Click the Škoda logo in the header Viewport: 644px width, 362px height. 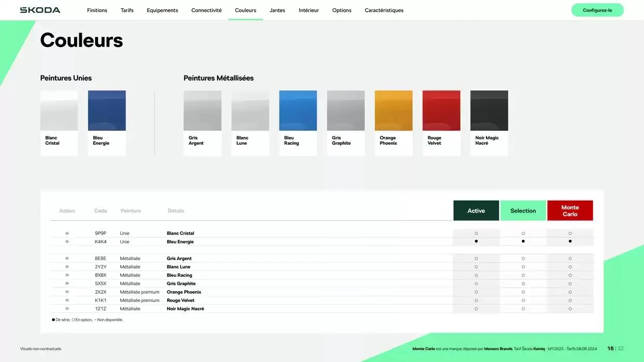[40, 10]
